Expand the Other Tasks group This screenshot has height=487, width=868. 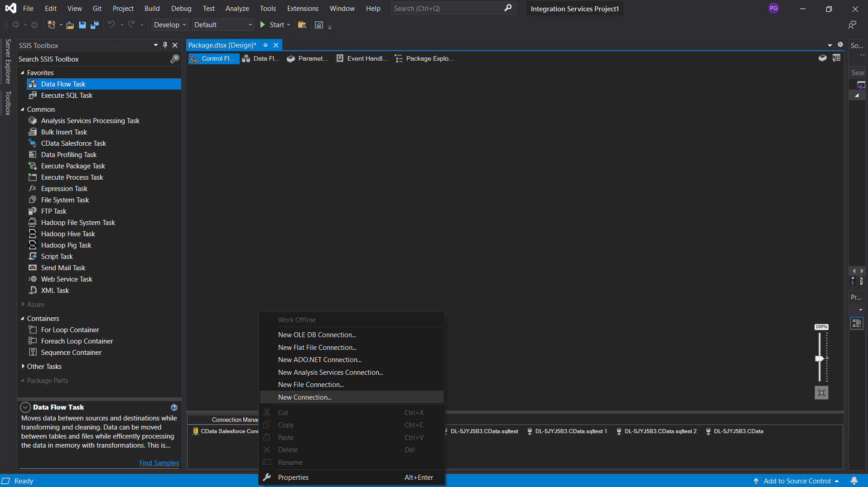[23, 367]
